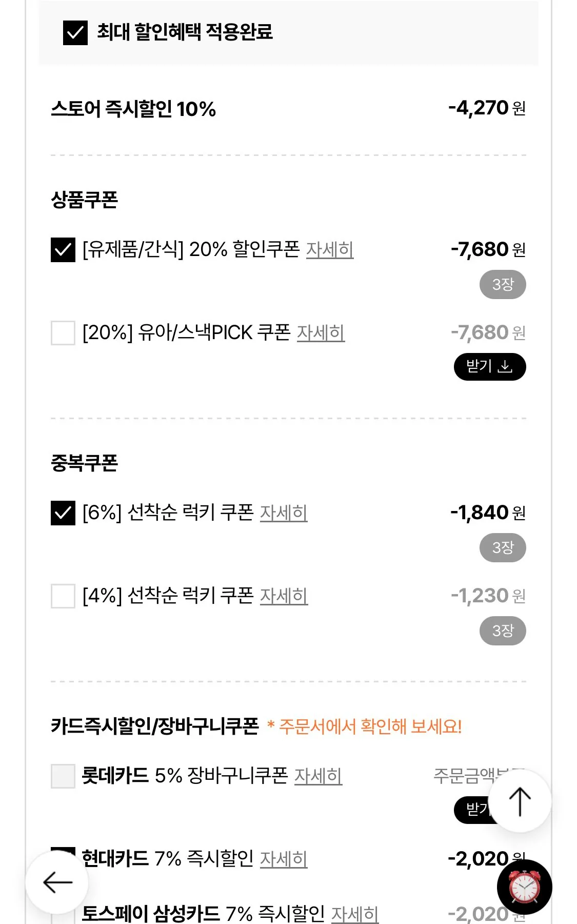The width and height of the screenshot is (577, 924).
Task: Uncheck [유제품/간식] 20% 할인쿠폰 checkbox
Action: [x=63, y=250]
